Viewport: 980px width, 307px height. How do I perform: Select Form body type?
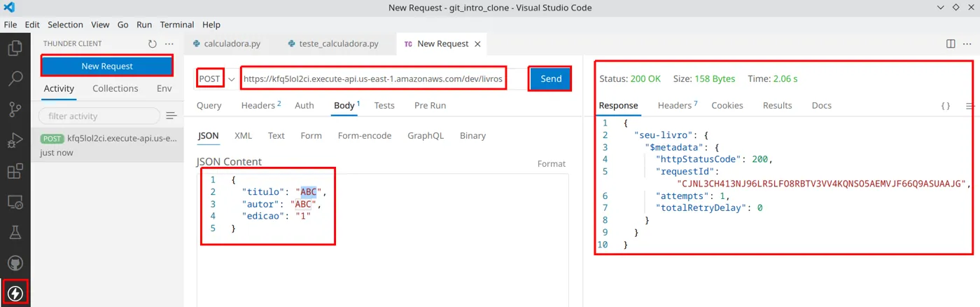311,136
